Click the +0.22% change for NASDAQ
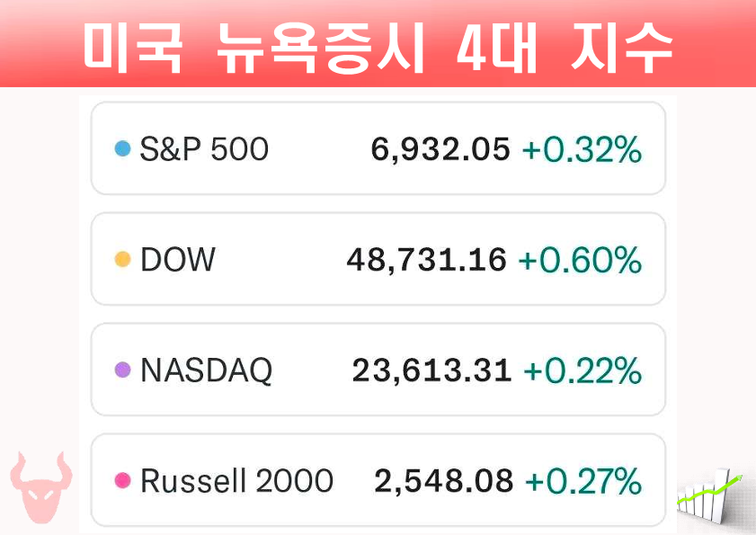 point(583,370)
